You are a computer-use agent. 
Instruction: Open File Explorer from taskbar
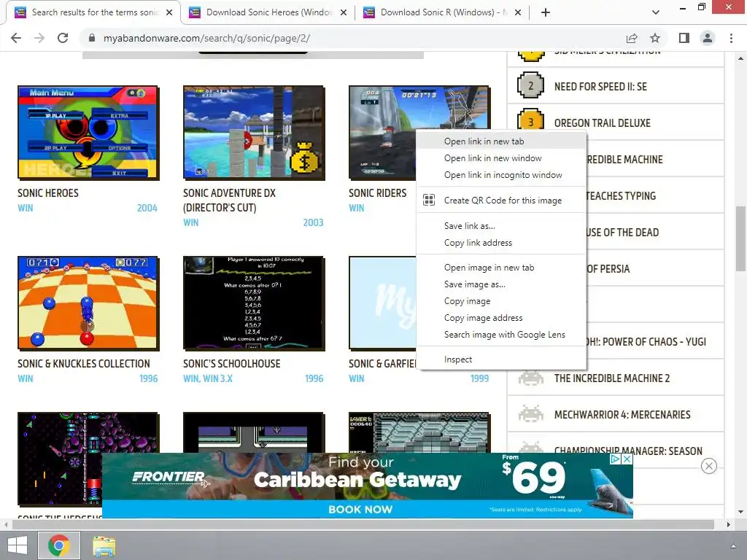104,546
